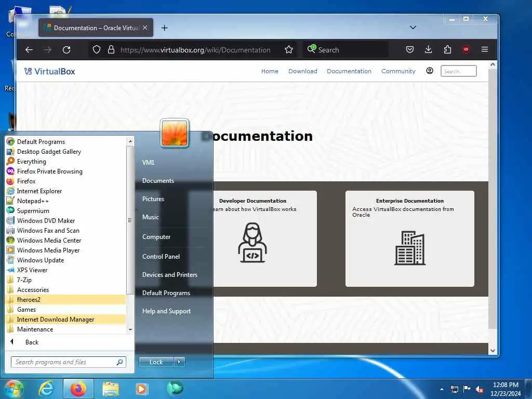Open Devices and Printers
Image resolution: width=532 pixels, height=399 pixels.
pos(170,275)
